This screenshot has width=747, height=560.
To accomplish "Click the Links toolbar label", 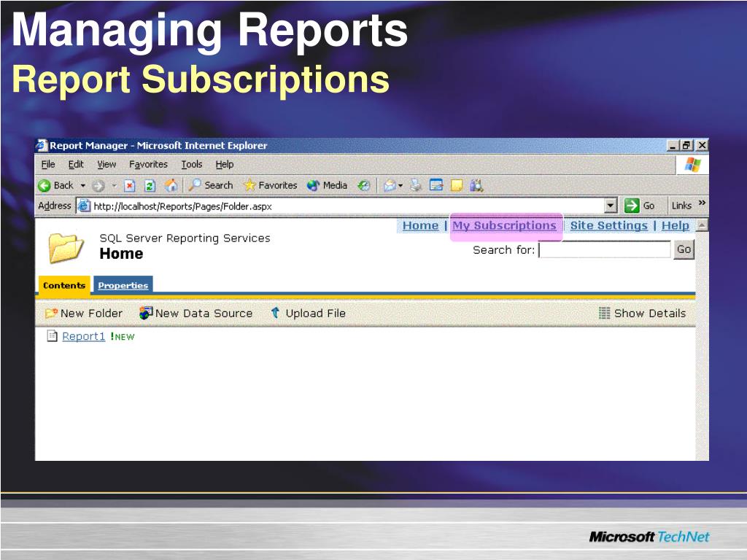I will click(681, 206).
